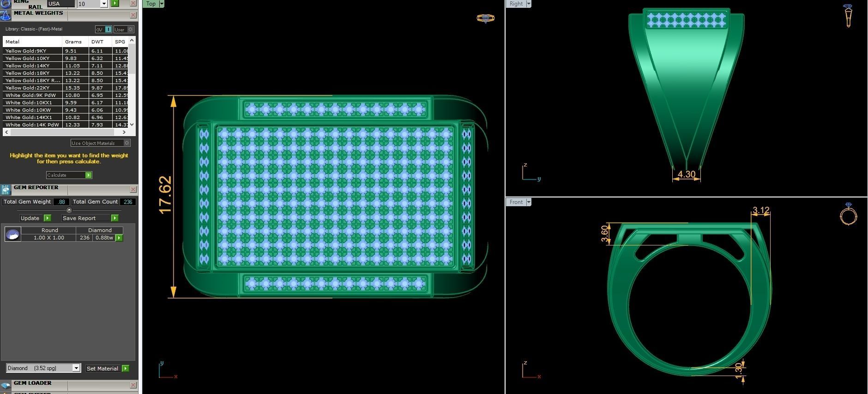This screenshot has height=394, width=868.
Task: Select the Yellow Gold:22KY row
Action: click(66, 88)
